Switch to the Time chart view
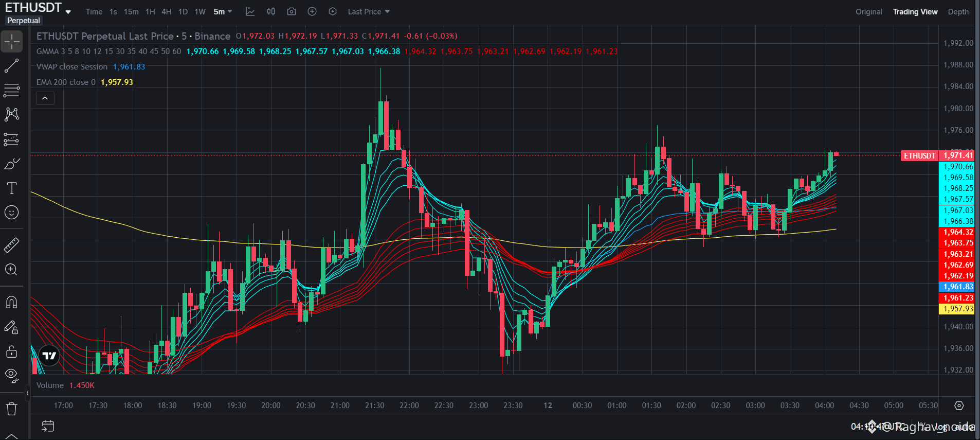This screenshot has width=980, height=440. coord(94,11)
